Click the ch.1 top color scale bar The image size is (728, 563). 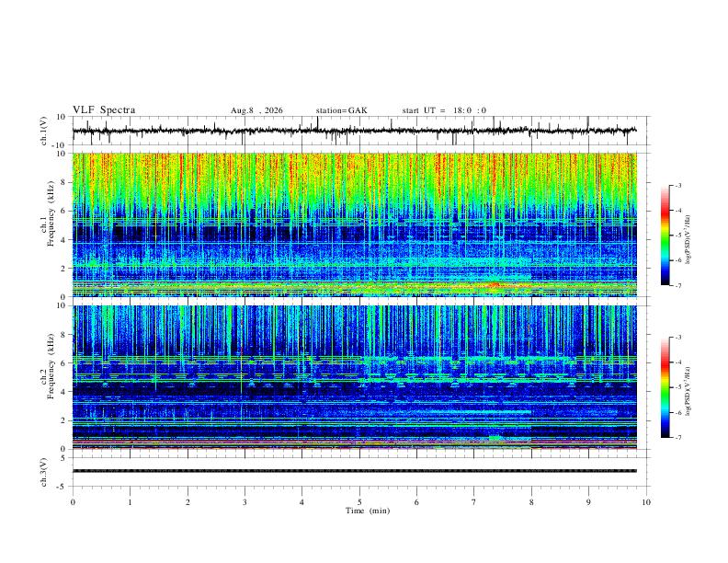point(665,236)
